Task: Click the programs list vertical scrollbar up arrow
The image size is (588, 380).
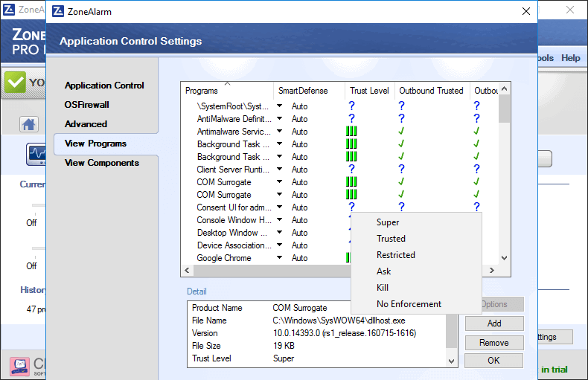Action: [x=505, y=88]
